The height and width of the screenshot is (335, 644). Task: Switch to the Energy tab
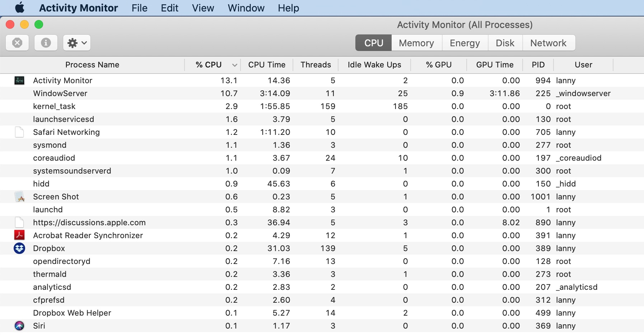coord(465,43)
